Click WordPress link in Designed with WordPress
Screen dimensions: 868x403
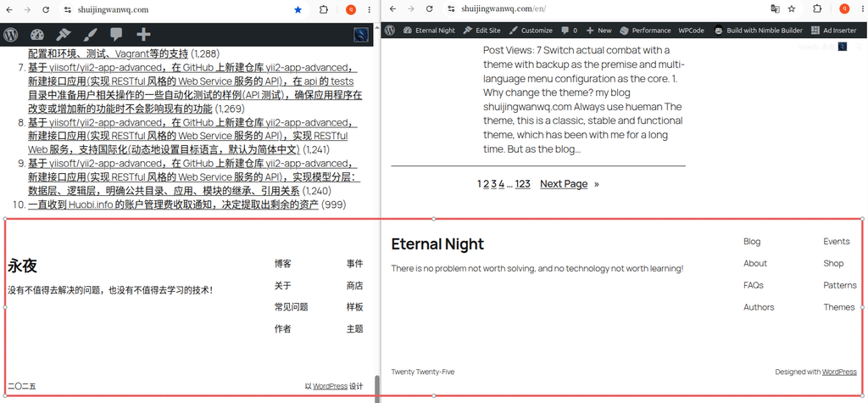click(839, 372)
